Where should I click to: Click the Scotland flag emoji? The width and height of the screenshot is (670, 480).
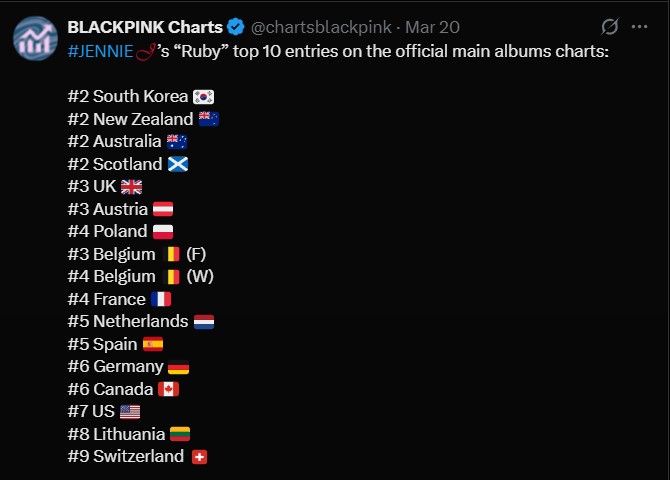(178, 164)
